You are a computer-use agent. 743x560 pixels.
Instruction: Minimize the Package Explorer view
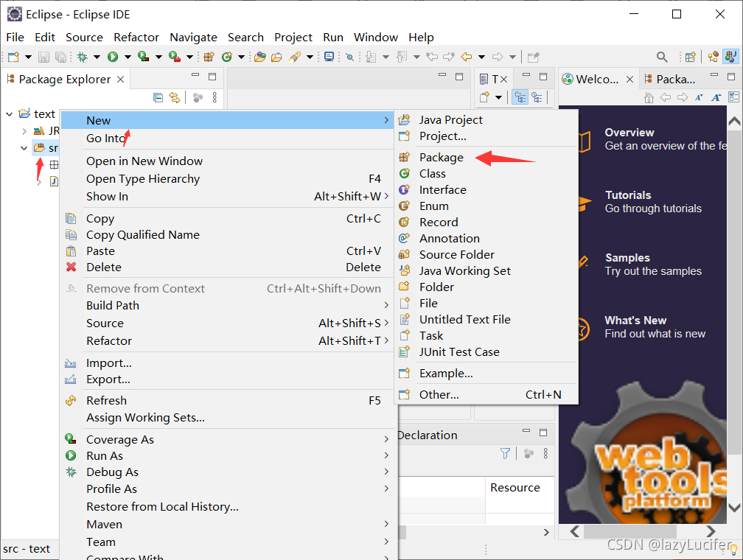(x=195, y=75)
